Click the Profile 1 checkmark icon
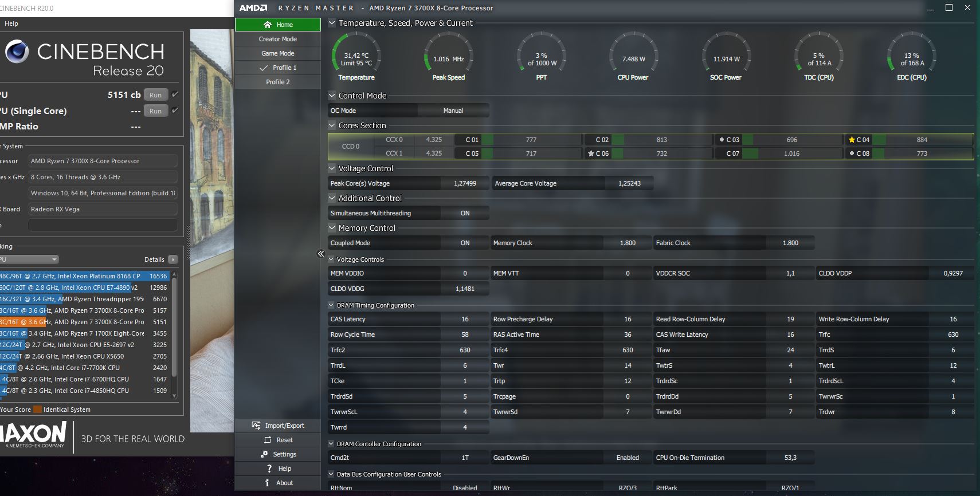This screenshot has width=980, height=496. click(264, 68)
